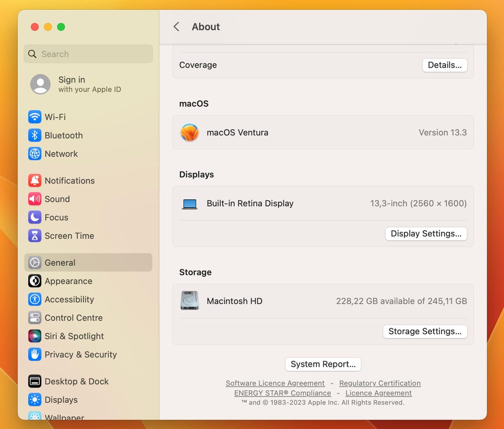
Task: Open Desktop & Dock settings
Action: (76, 381)
